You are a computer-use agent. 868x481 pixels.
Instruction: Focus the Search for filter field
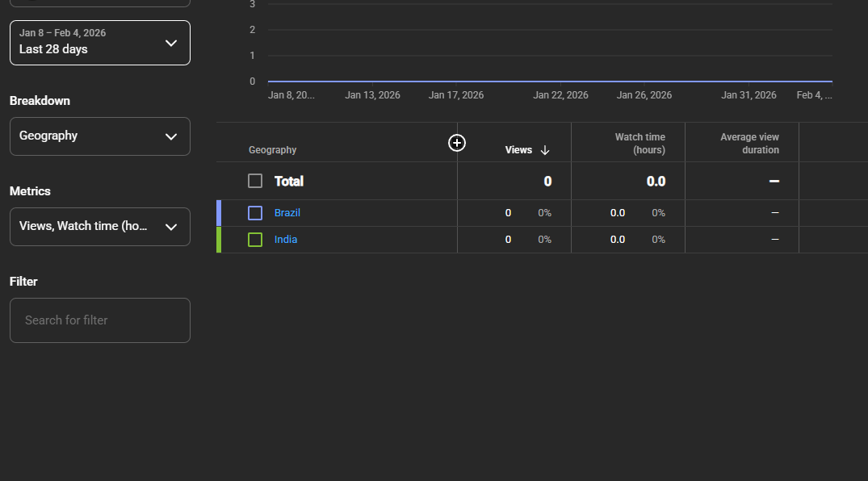[x=100, y=320]
